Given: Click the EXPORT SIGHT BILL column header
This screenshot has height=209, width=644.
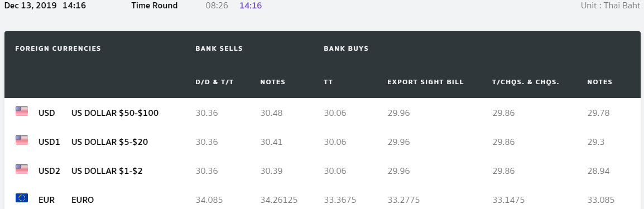Looking at the screenshot, I should [x=425, y=82].
